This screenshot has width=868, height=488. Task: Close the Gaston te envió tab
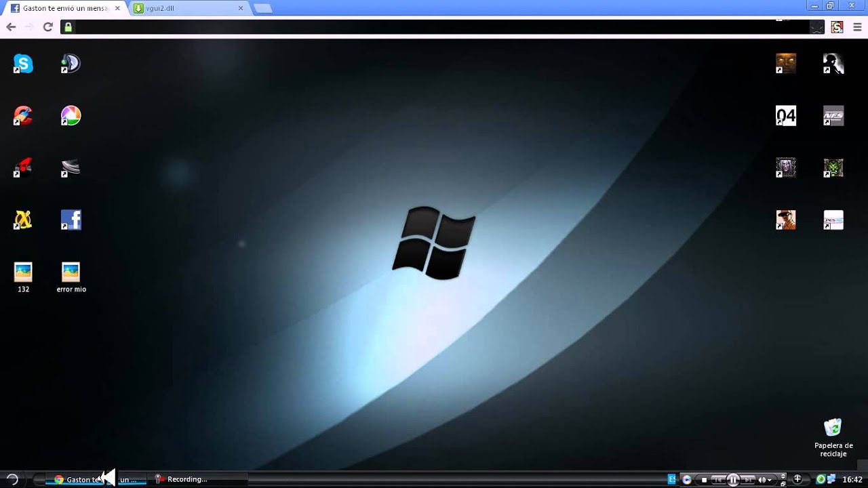click(117, 8)
